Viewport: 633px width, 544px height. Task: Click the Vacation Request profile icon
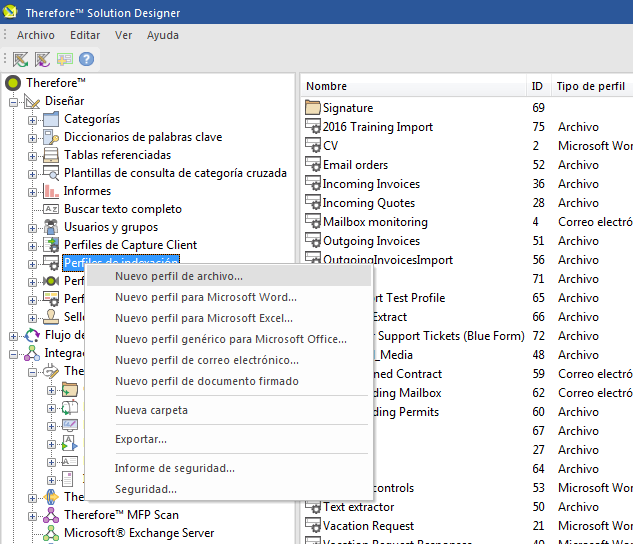coord(312,525)
